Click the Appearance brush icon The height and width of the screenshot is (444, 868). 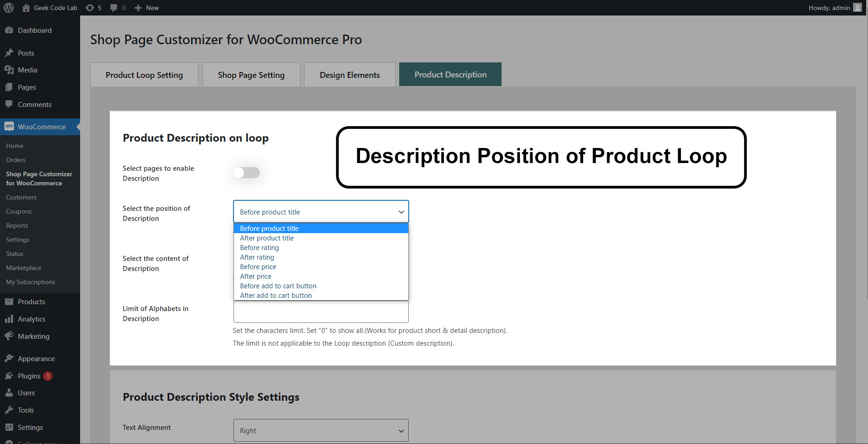[x=9, y=358]
